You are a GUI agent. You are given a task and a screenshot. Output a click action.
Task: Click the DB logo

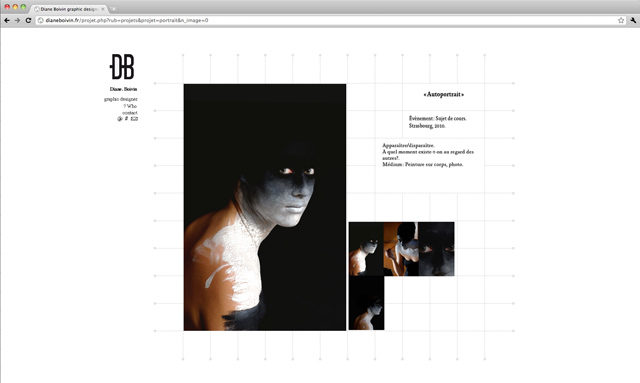coord(122,67)
